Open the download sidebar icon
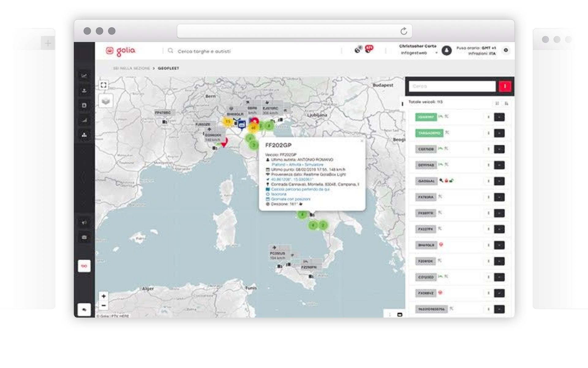The height and width of the screenshot is (368, 588). 84,90
